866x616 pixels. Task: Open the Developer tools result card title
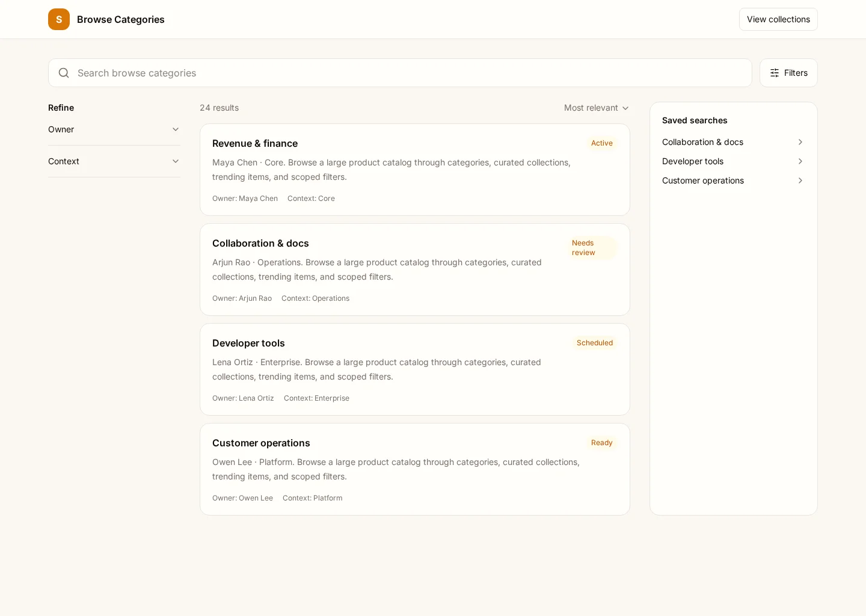[248, 343]
